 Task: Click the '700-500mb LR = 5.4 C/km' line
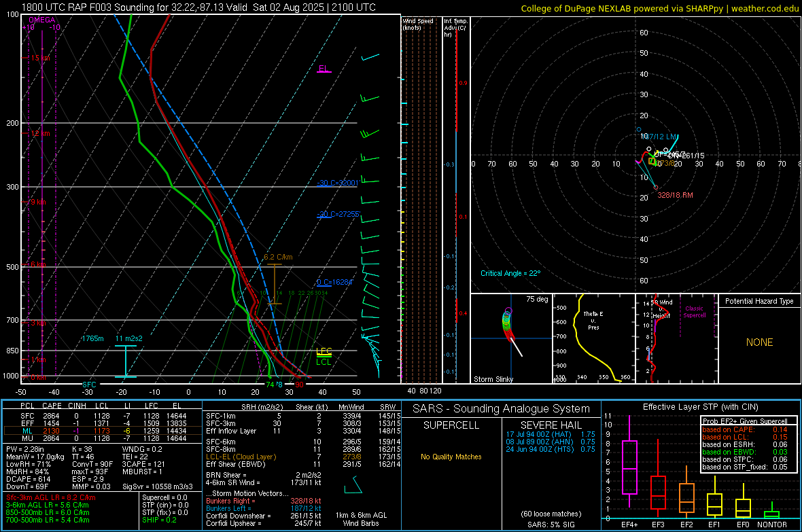[48, 520]
